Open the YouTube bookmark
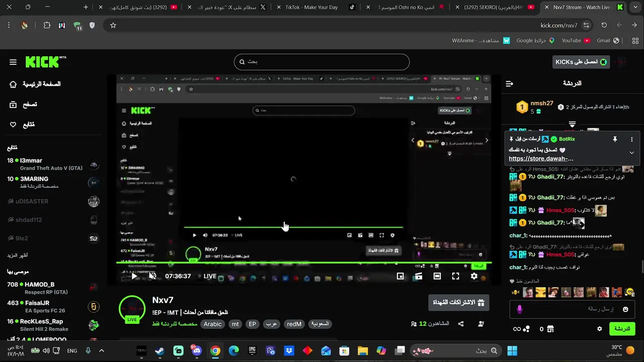Image resolution: width=644 pixels, height=362 pixels. click(575, 40)
